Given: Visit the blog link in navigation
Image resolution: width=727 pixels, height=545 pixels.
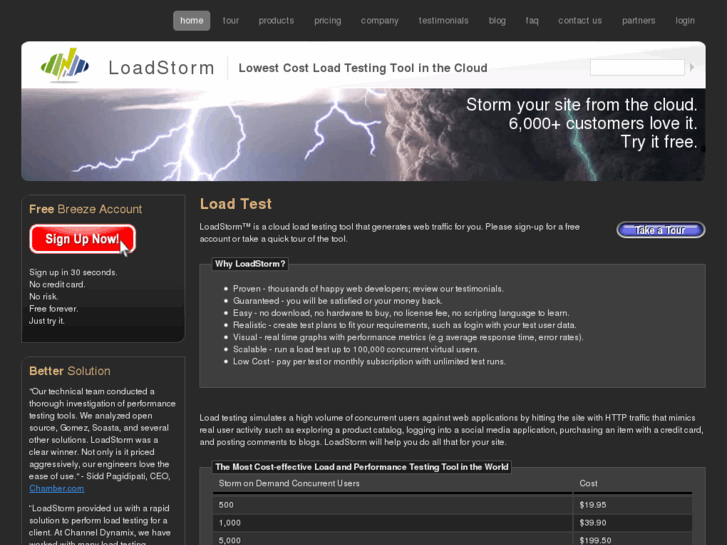Looking at the screenshot, I should tap(497, 21).
